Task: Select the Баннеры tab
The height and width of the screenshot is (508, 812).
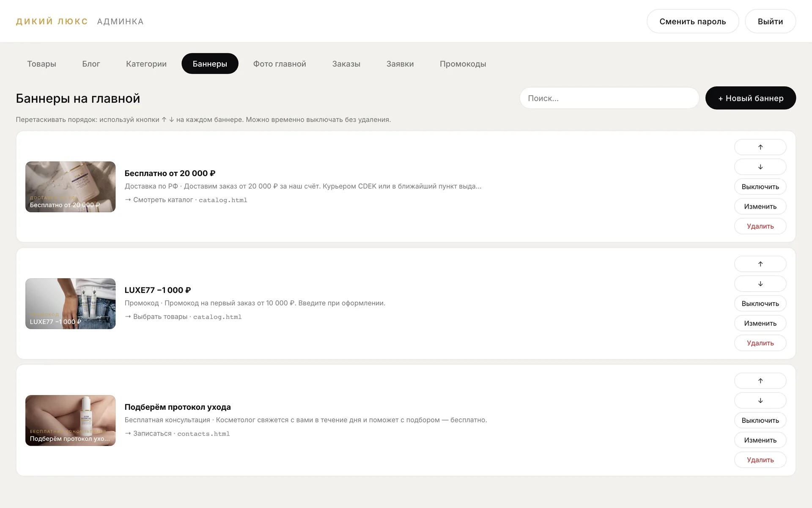Action: pos(210,63)
